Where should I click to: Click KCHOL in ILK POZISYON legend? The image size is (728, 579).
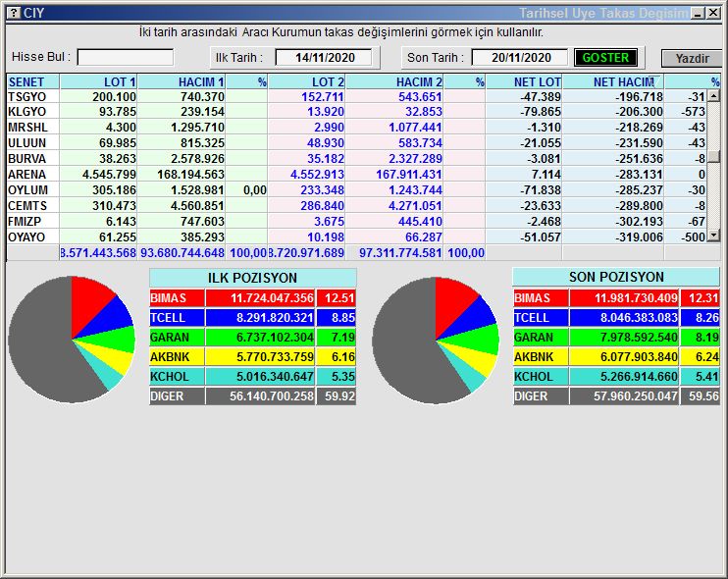[x=177, y=376]
